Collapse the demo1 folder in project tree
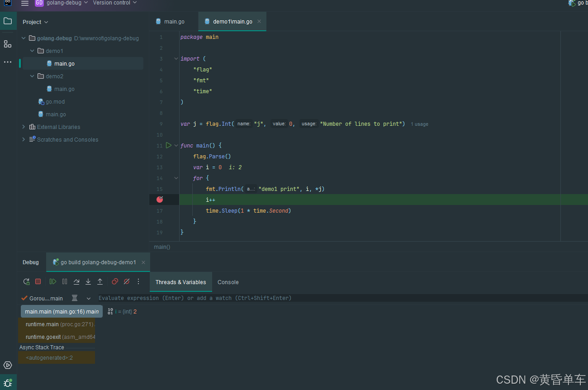This screenshot has height=390, width=588. (x=32, y=51)
